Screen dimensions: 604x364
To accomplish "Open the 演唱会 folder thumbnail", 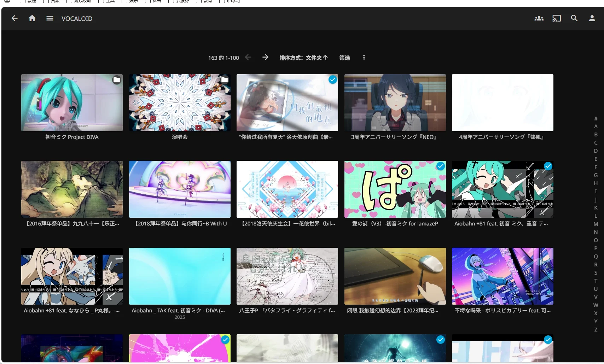I will pos(180,102).
